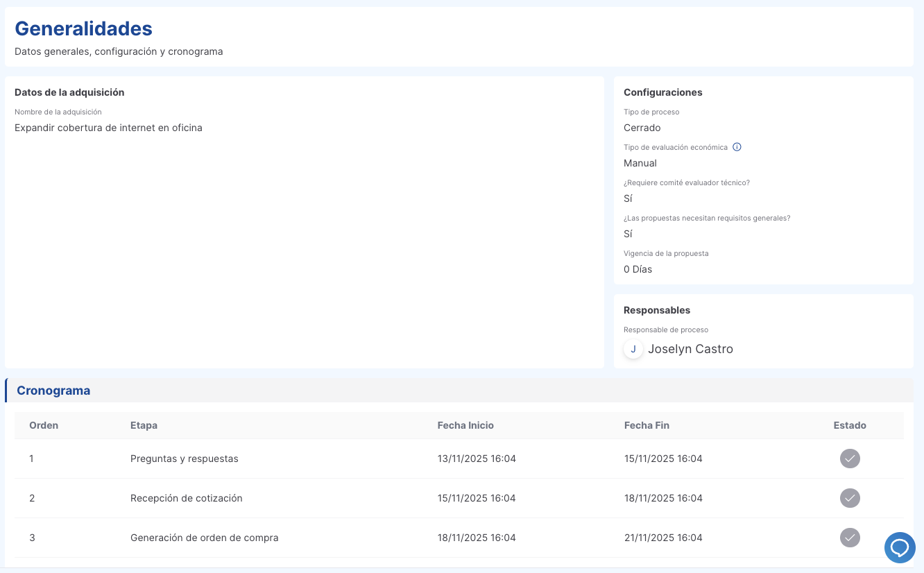Click the responsible name Joselyn Castro
Screen dimensions: 924x573
click(690, 349)
